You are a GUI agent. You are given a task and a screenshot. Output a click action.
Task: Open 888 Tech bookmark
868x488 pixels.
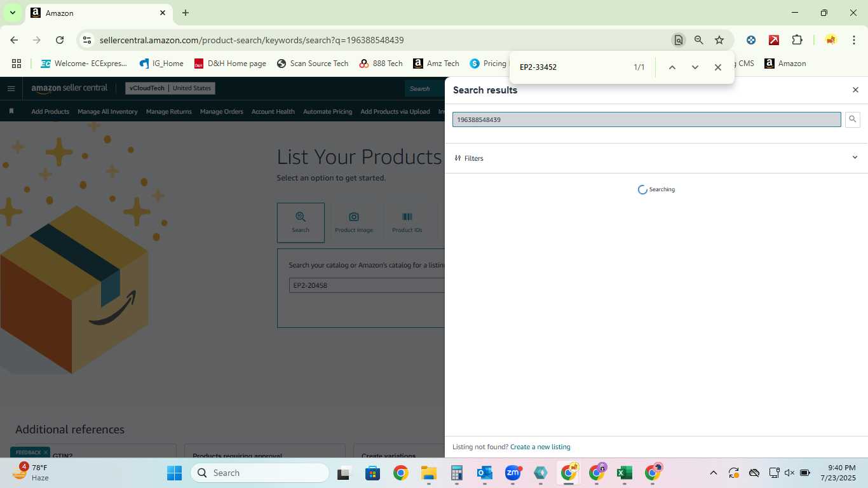click(x=381, y=64)
